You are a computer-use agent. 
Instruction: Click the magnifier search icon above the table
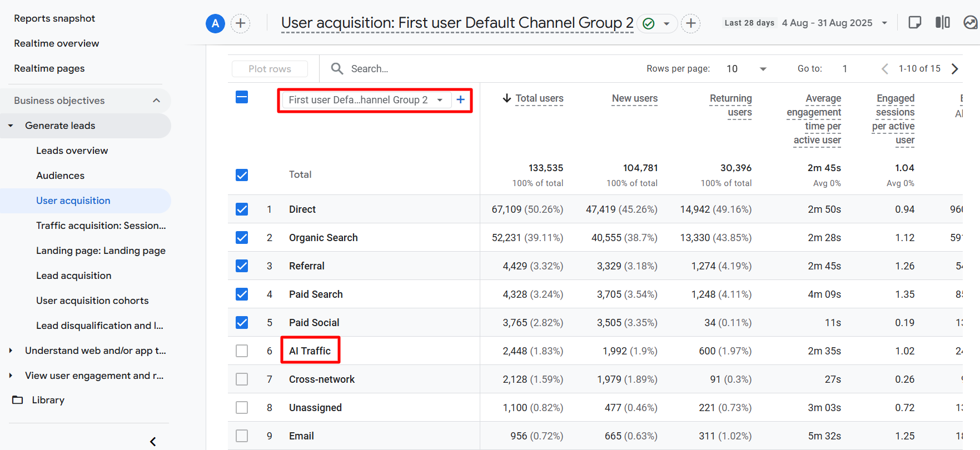(337, 68)
